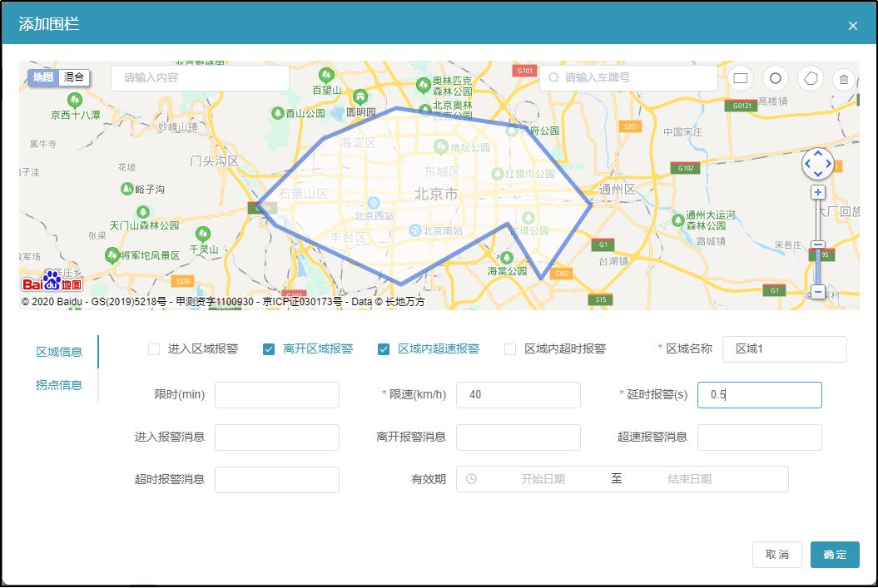Click the 通州大运河森林公园 marker
Screen dimensions: 878x588
point(678,220)
